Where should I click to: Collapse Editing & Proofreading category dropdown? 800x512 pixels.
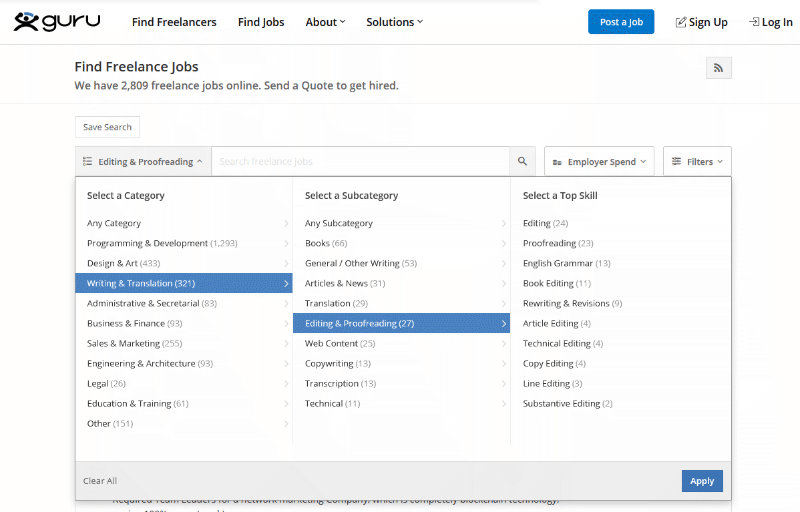143,162
